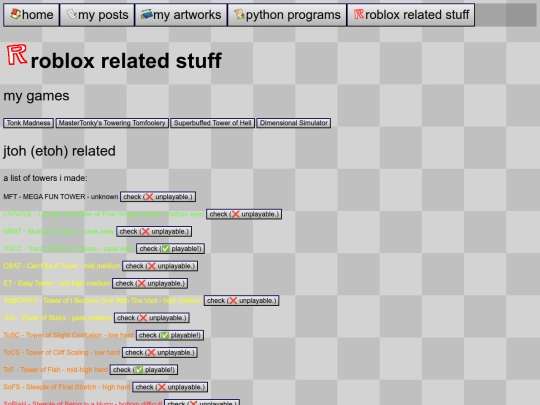The image size is (540, 405).
Task: Click the 'my games' section heading
Action: (x=36, y=96)
